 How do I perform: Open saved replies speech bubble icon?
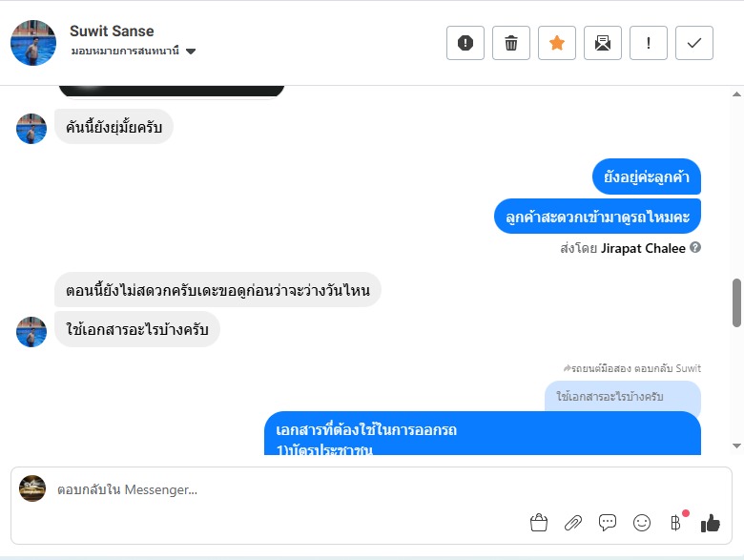click(608, 523)
